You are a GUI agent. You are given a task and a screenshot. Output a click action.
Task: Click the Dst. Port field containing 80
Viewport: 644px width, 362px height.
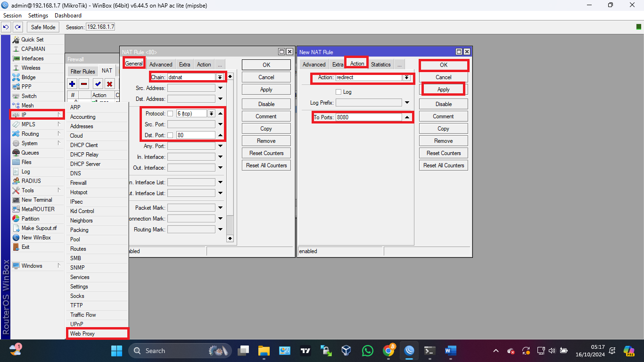pyautogui.click(x=195, y=135)
